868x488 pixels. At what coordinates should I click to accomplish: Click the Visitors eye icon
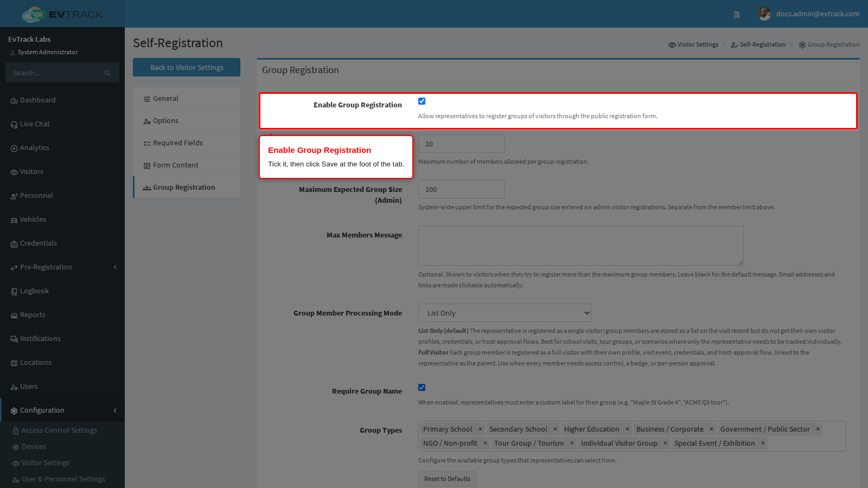(14, 172)
